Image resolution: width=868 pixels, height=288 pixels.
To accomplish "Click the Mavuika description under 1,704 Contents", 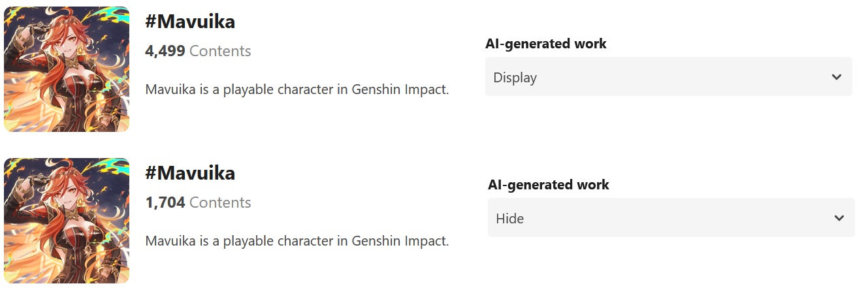I will coord(297,241).
